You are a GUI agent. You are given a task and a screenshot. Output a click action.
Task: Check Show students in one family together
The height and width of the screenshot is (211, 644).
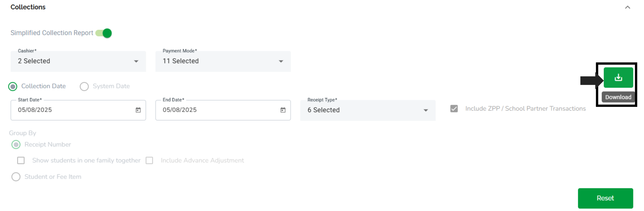21,160
